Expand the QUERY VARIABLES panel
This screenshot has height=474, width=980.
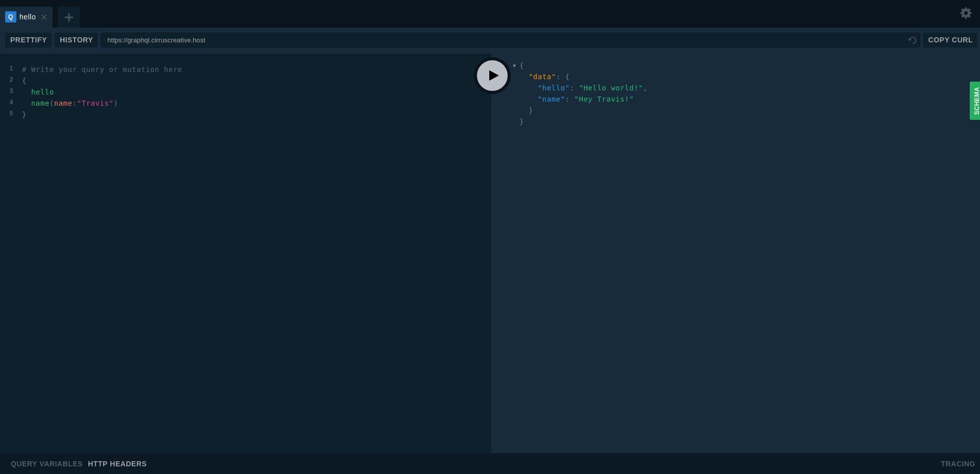pos(46,464)
